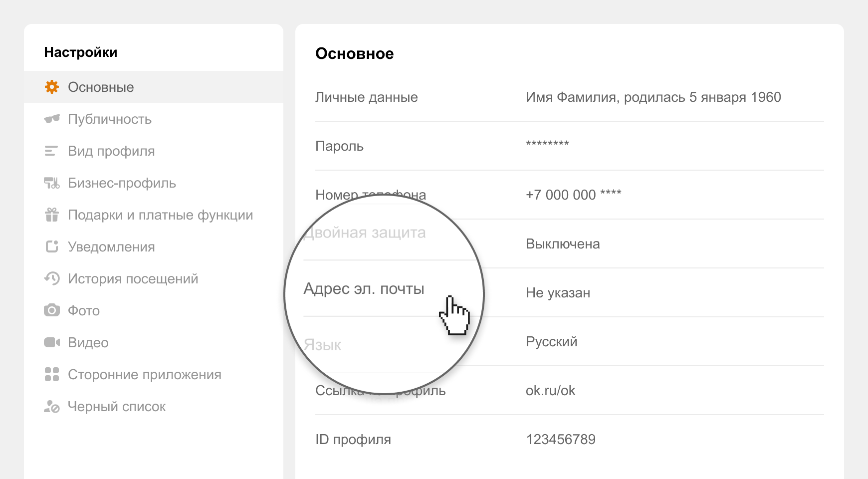Click the ok.ru/ok profile link value
The image size is (868, 479).
click(x=550, y=391)
